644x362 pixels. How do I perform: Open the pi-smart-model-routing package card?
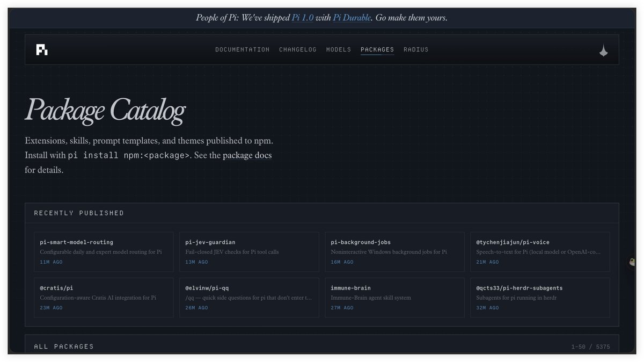(x=104, y=252)
